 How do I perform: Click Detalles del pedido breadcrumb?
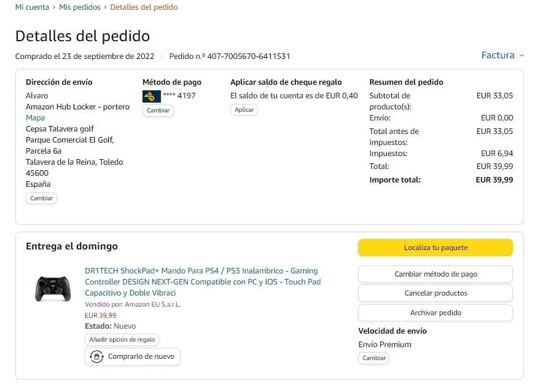click(144, 7)
